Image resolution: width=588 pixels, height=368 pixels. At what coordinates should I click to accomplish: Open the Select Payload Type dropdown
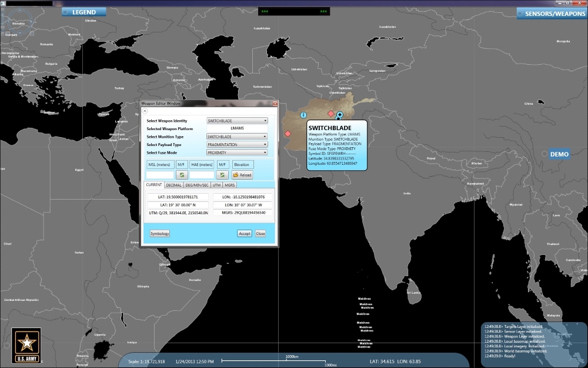[237, 145]
